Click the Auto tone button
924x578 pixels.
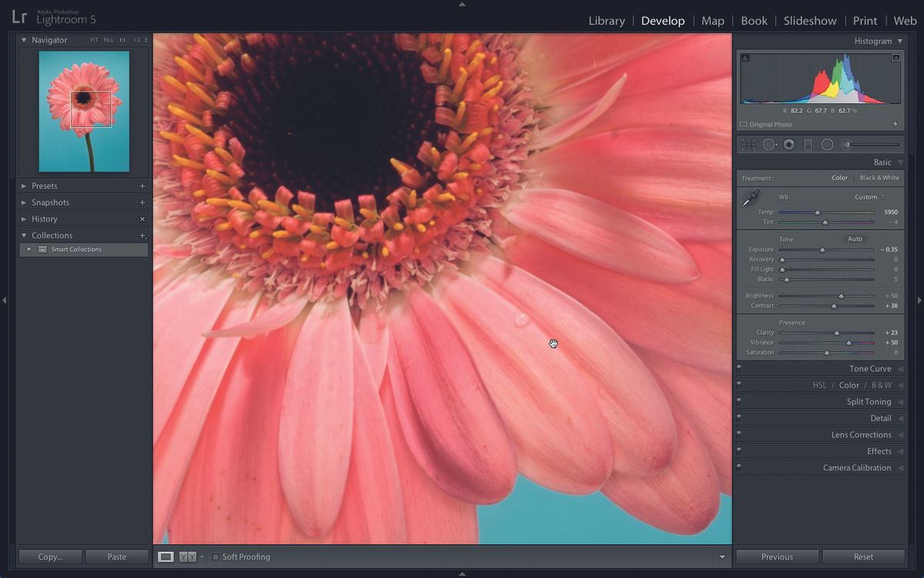[x=855, y=239]
